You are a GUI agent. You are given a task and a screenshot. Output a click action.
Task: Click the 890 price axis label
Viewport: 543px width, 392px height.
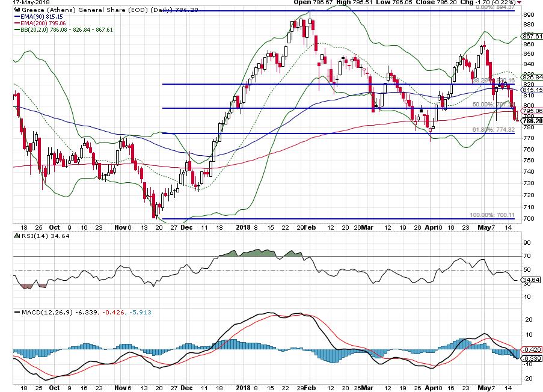coord(529,15)
